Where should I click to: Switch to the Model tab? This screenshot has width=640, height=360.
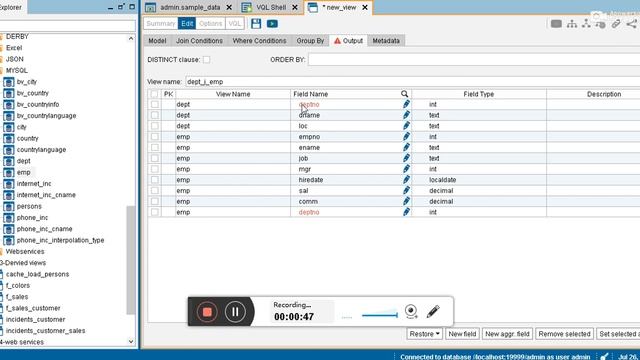click(157, 41)
